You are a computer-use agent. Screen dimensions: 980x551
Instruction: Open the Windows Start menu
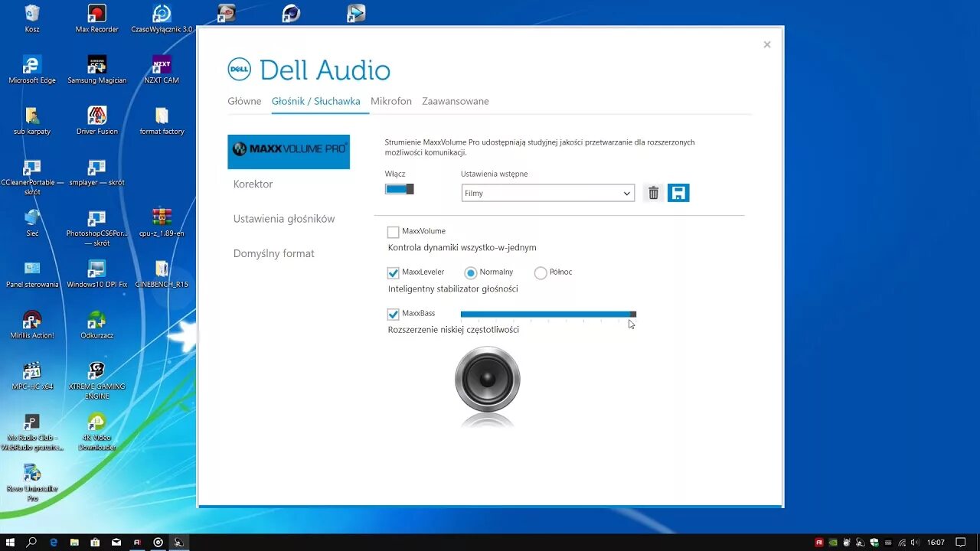(11, 542)
